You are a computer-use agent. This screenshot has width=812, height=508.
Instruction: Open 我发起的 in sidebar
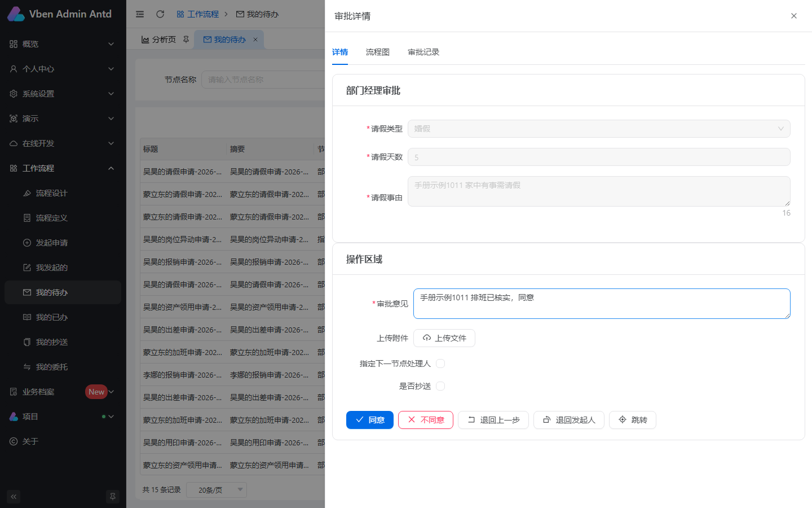pyautogui.click(x=63, y=268)
